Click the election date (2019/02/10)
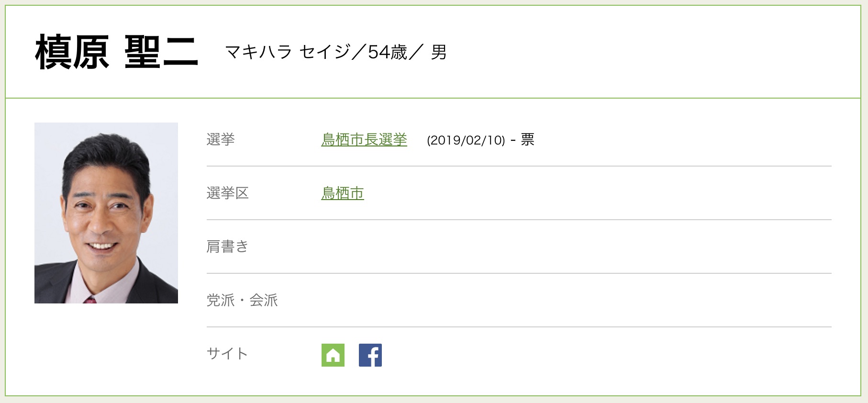Image resolution: width=868 pixels, height=403 pixels. pos(466,140)
